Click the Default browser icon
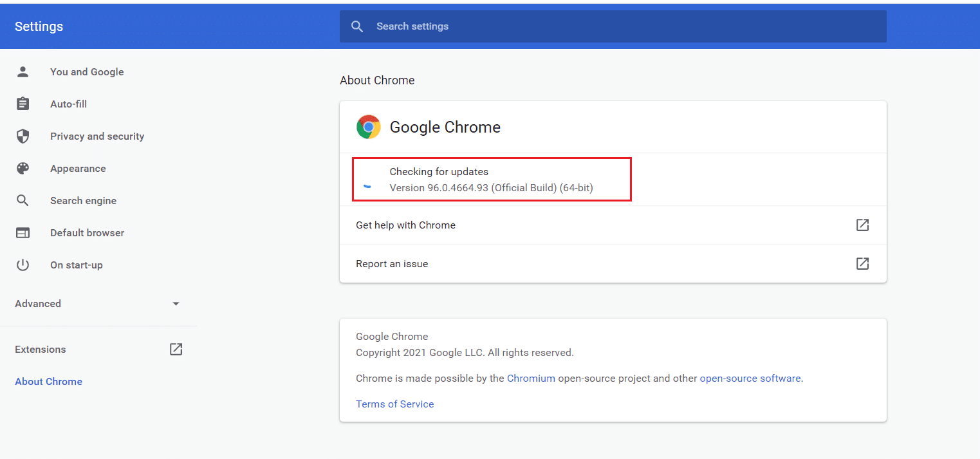 tap(23, 232)
